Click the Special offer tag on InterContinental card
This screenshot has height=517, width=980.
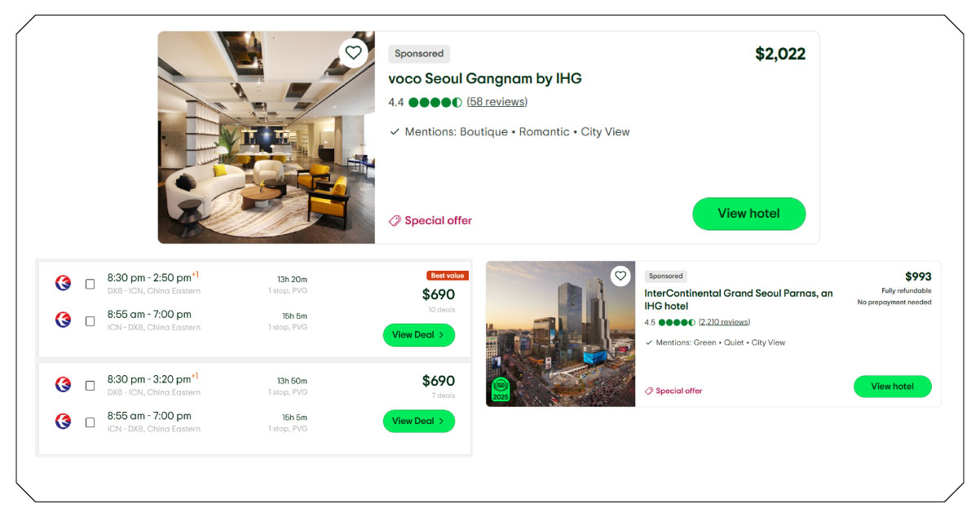point(673,391)
